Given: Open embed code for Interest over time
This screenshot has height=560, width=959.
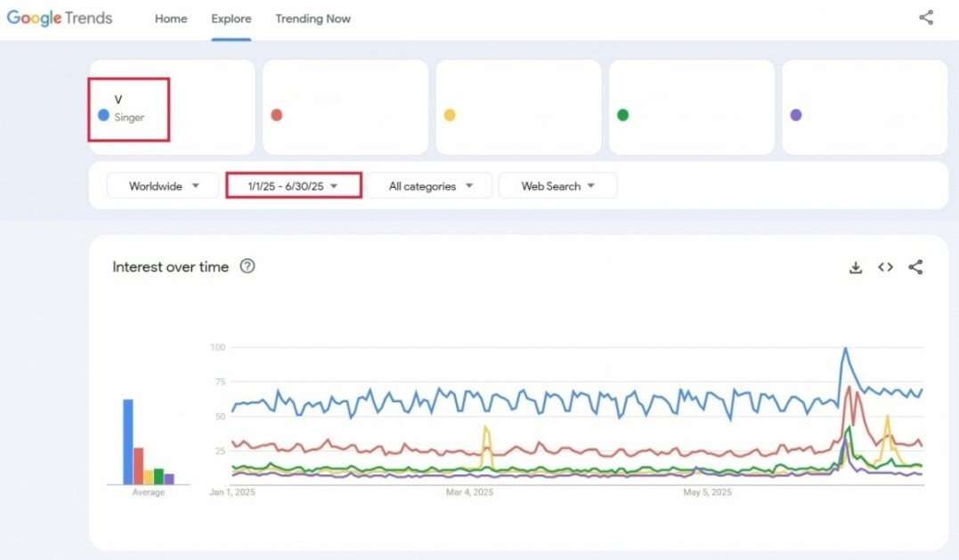Looking at the screenshot, I should (886, 267).
